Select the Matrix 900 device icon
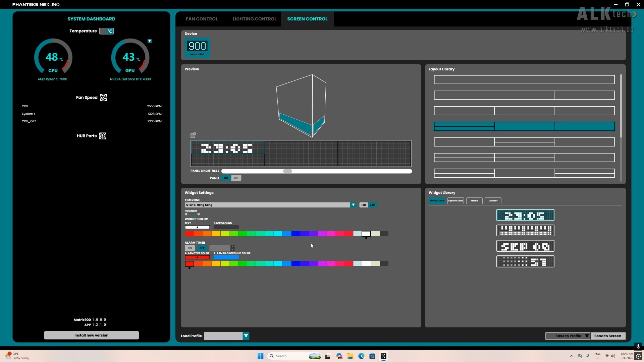The height and width of the screenshot is (362, 644). [197, 48]
